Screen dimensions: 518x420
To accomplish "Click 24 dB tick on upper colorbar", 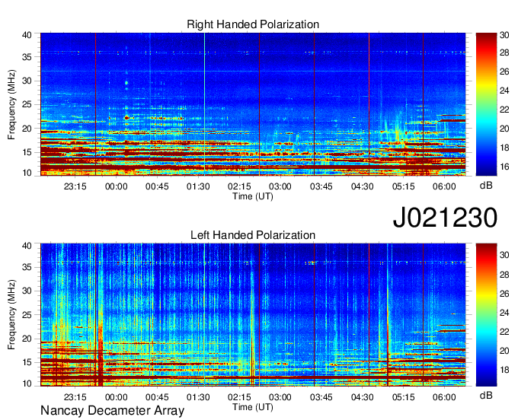I will (504, 91).
